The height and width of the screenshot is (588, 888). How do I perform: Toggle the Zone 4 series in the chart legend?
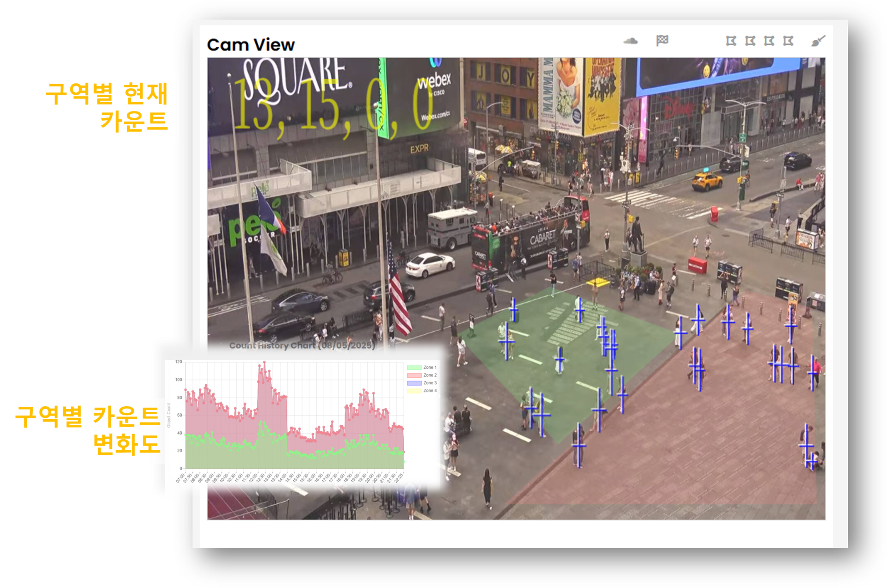pos(430,391)
